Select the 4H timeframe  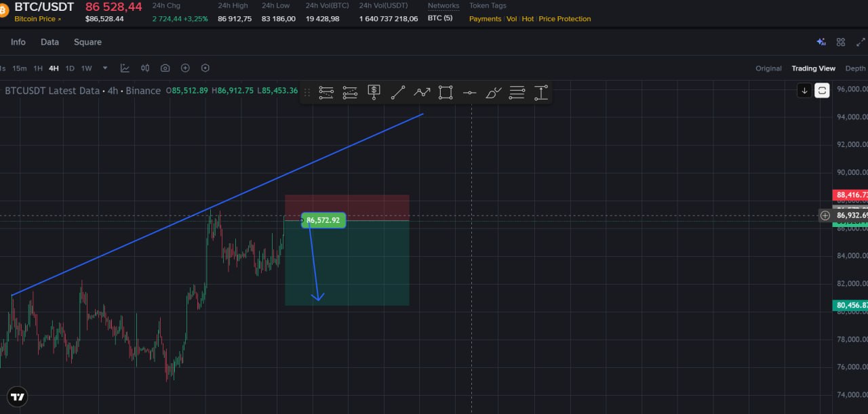[x=54, y=68]
